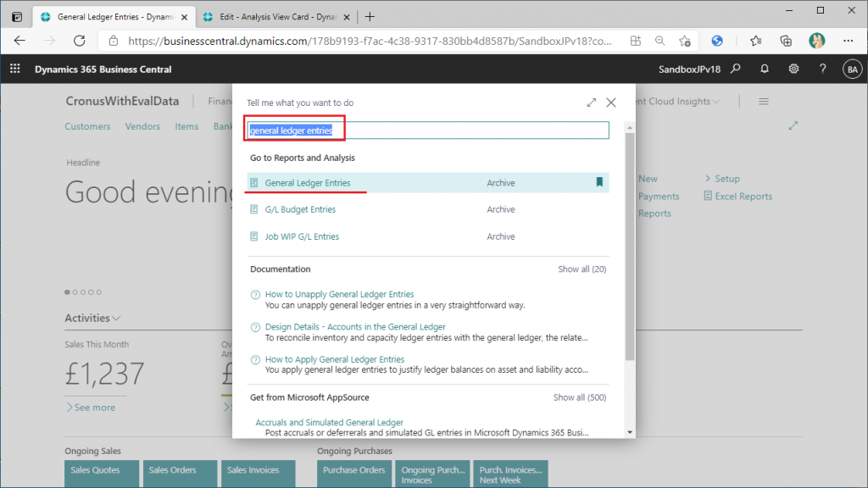
Task: Click the hamburger menu on the role center
Action: pos(764,102)
